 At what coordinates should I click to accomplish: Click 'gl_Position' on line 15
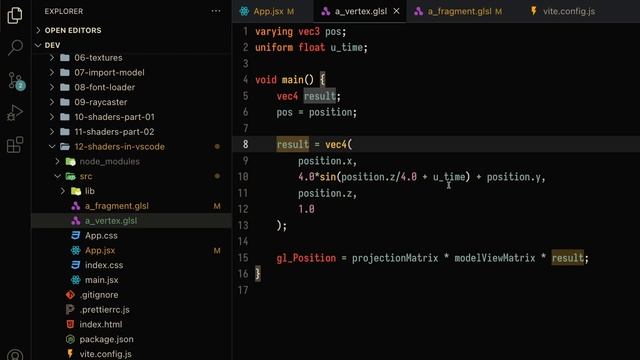(306, 258)
